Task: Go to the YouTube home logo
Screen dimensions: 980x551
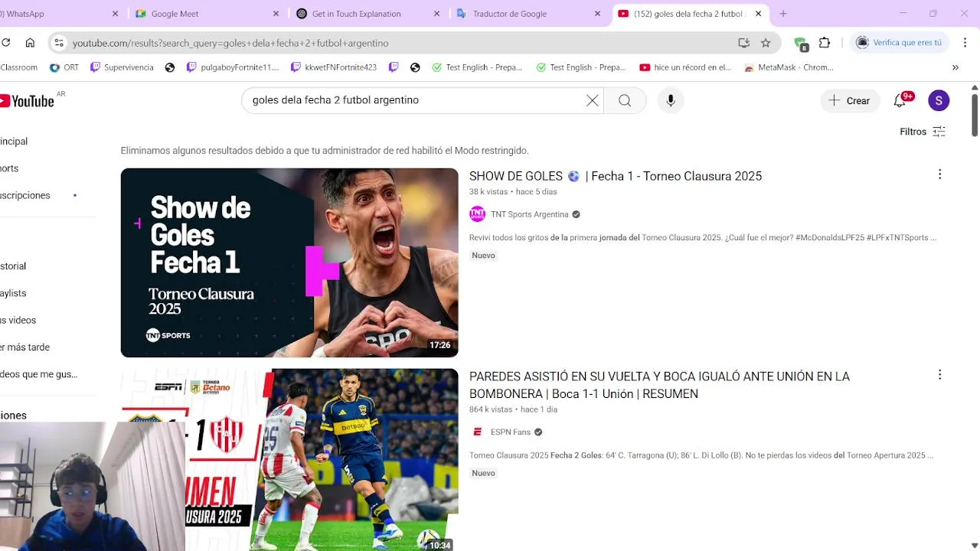Action: point(28,101)
